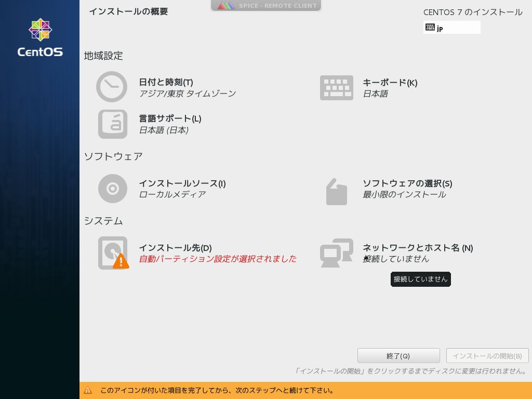
Task: Click ネットワークとホスト名 network icon
Action: pos(337,253)
